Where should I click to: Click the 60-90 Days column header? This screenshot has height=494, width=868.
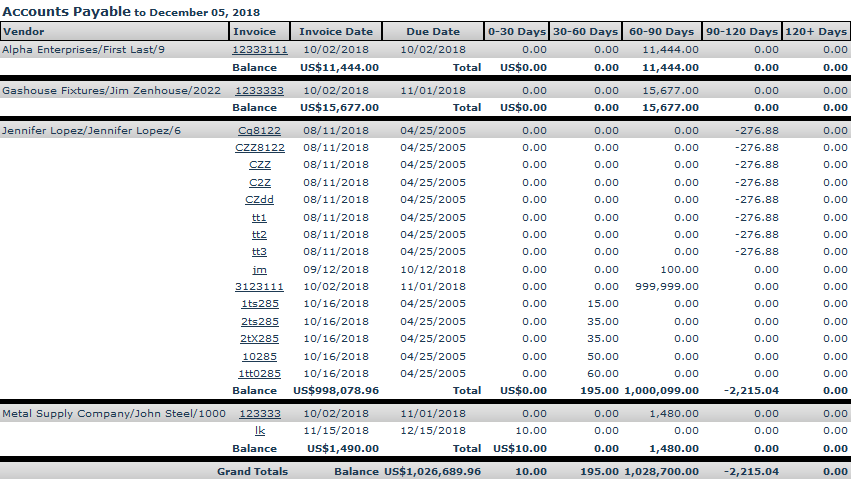tap(661, 32)
